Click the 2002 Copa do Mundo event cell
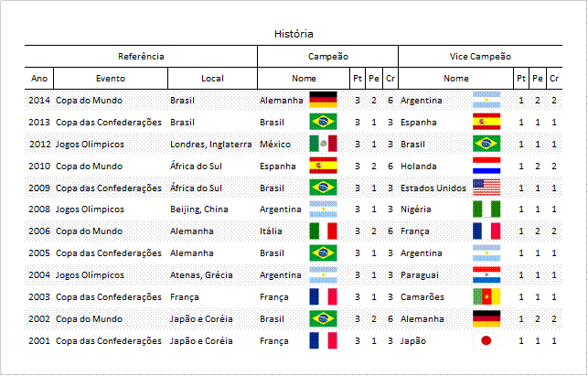 tap(89, 319)
